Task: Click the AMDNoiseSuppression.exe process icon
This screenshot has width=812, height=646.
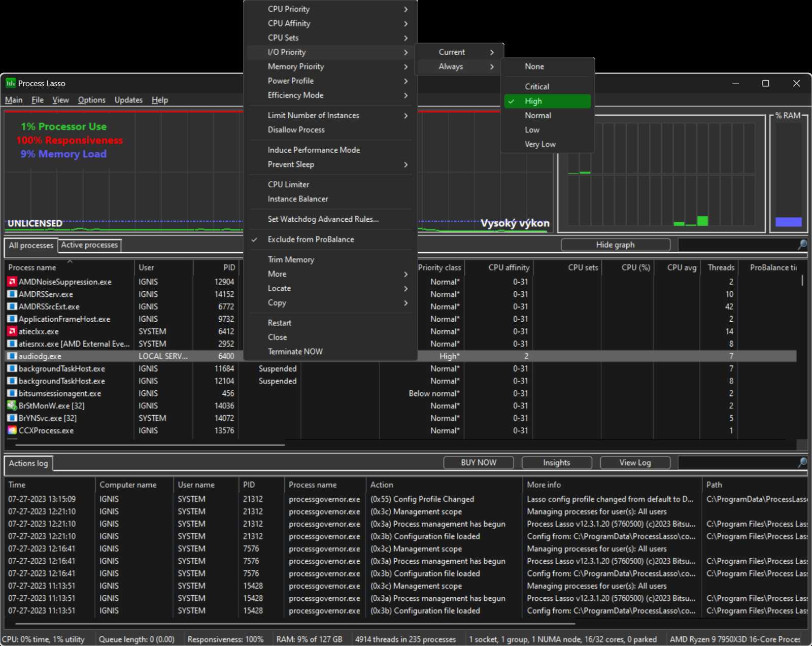Action: 12,282
